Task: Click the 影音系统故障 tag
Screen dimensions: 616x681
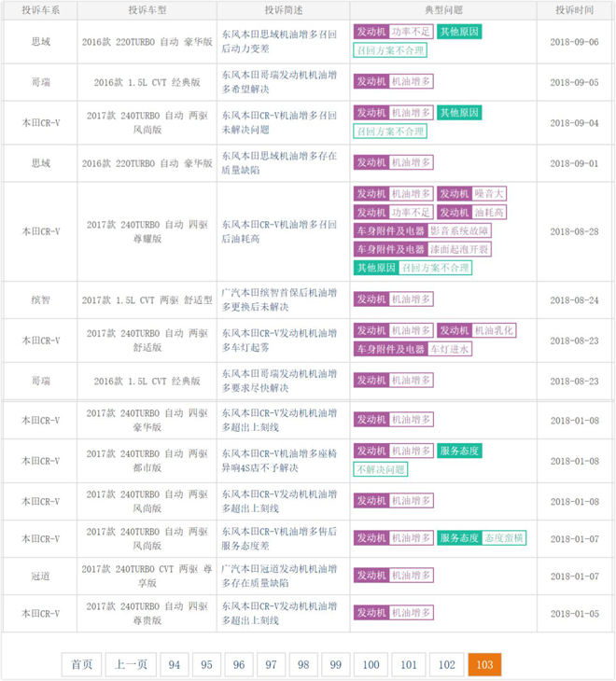Action: [x=459, y=231]
